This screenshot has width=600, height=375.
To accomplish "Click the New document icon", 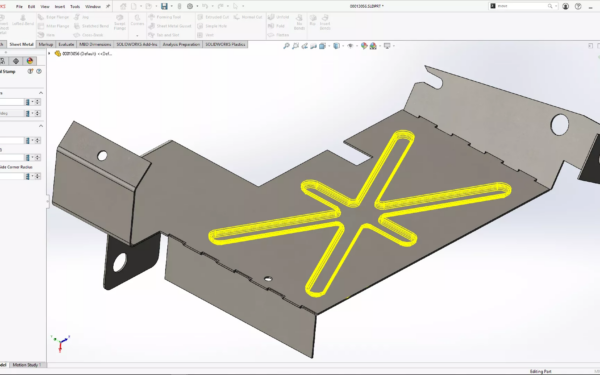I will tap(134, 6).
